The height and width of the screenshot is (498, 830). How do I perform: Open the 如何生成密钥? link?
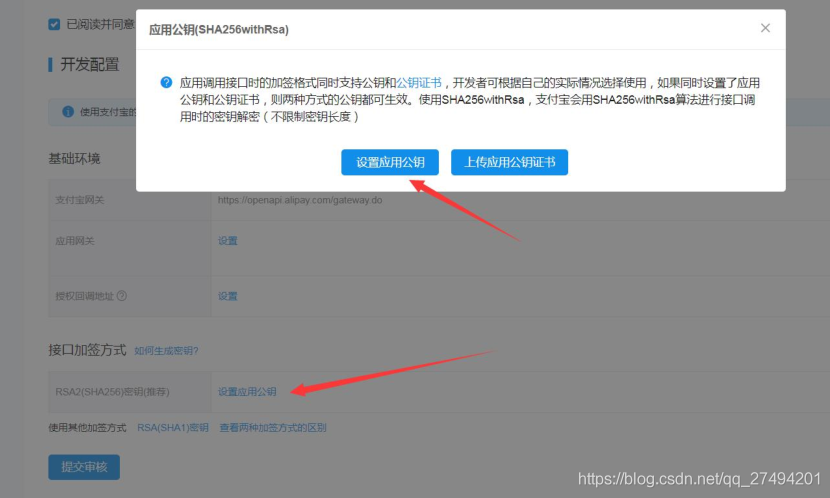tap(166, 351)
